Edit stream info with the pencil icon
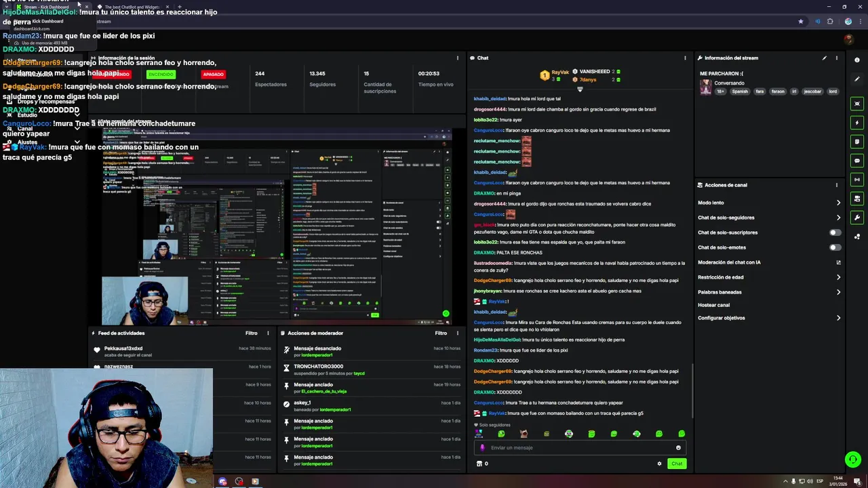The width and height of the screenshot is (868, 488). coord(825,58)
